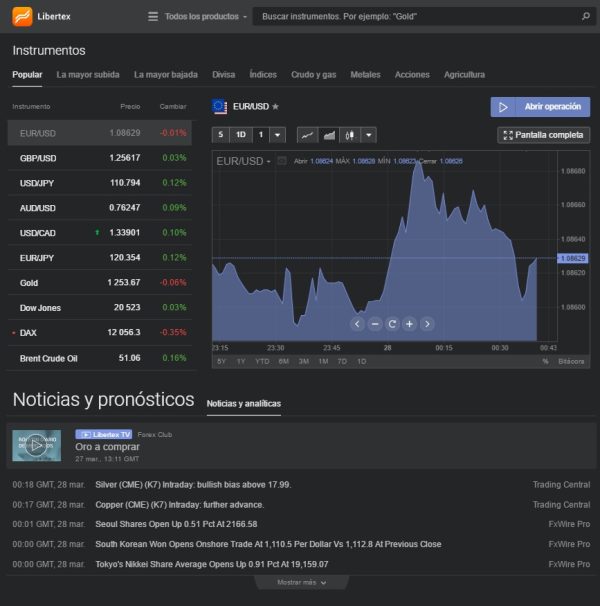Image resolution: width=600 pixels, height=606 pixels.
Task: Select the Dow Jones instrument row
Action: click(x=100, y=308)
